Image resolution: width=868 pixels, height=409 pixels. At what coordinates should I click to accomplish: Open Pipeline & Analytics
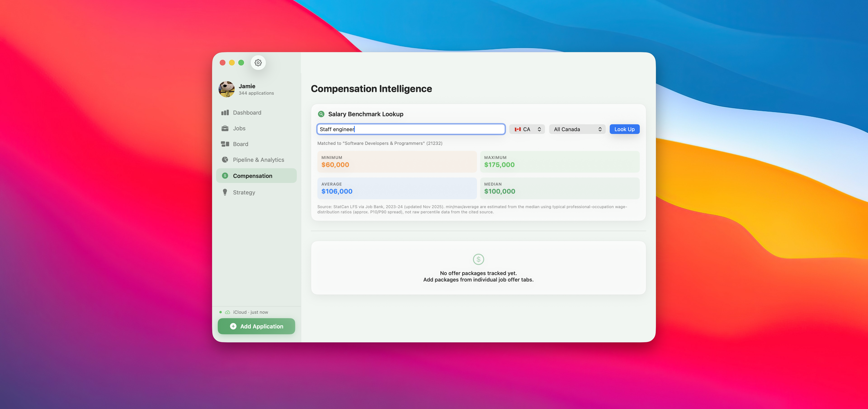256,160
